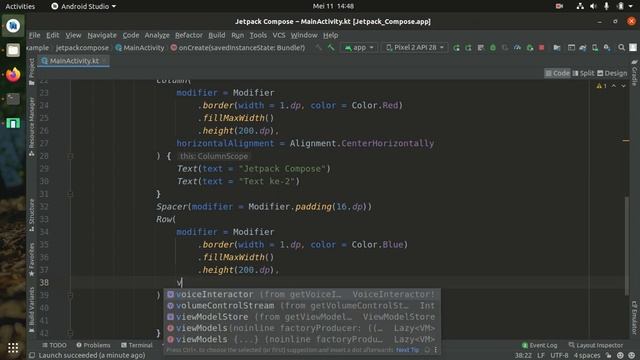
Task: Open the Terminal tool window button
Action: 137,345
